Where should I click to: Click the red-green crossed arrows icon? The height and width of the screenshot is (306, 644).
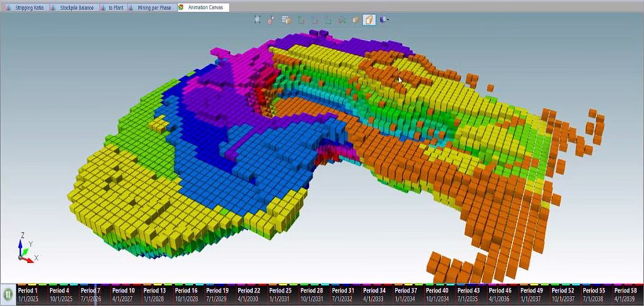341,20
